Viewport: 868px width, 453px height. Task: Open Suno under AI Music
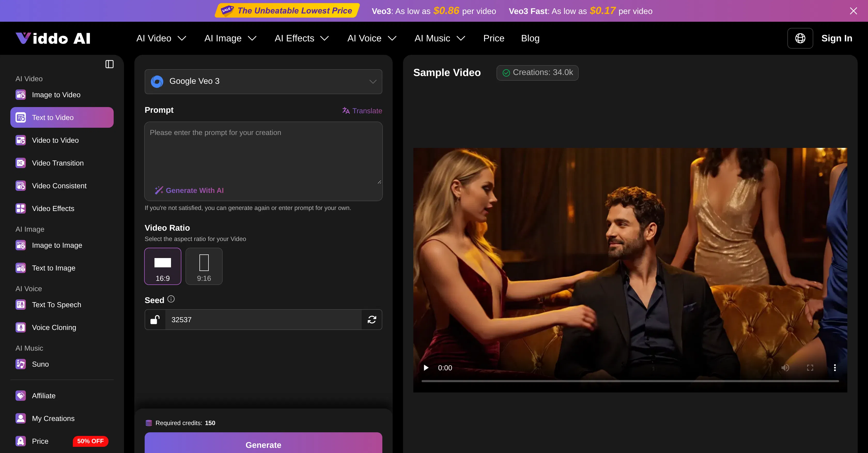(41, 364)
